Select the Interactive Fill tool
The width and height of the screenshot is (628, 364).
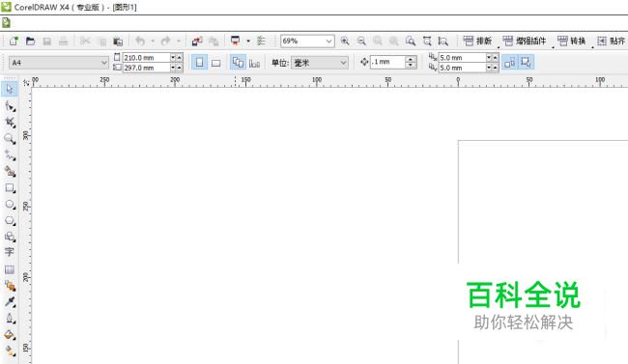click(10, 351)
